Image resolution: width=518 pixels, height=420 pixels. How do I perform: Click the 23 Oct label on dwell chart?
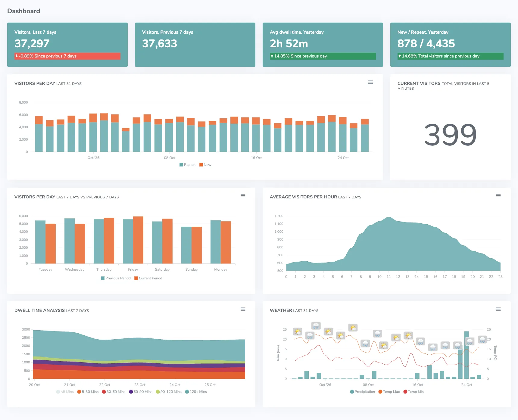(x=140, y=385)
